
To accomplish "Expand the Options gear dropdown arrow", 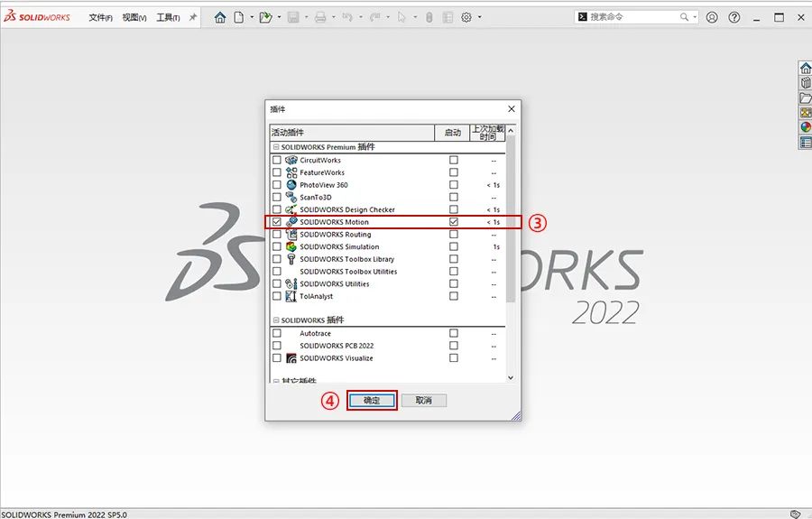I will 480,17.
